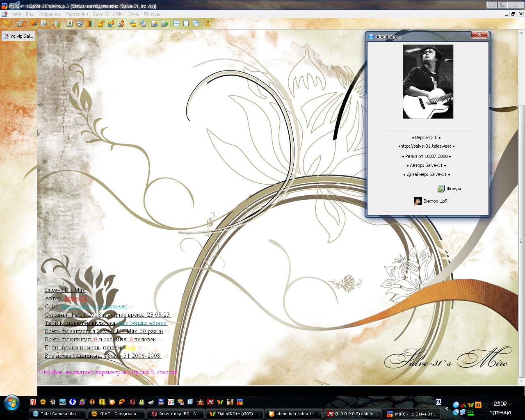
Task: Click the heart Favorites toolbar icon
Action: pos(34,24)
